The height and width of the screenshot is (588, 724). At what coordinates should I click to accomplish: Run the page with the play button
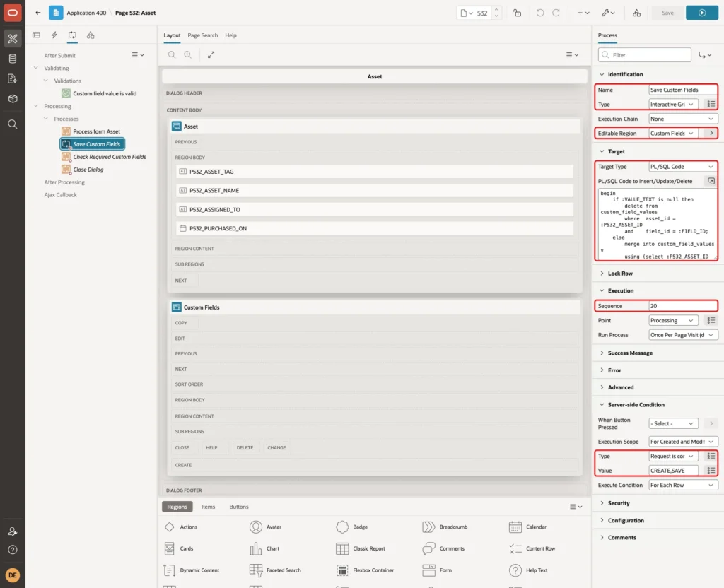(x=702, y=13)
